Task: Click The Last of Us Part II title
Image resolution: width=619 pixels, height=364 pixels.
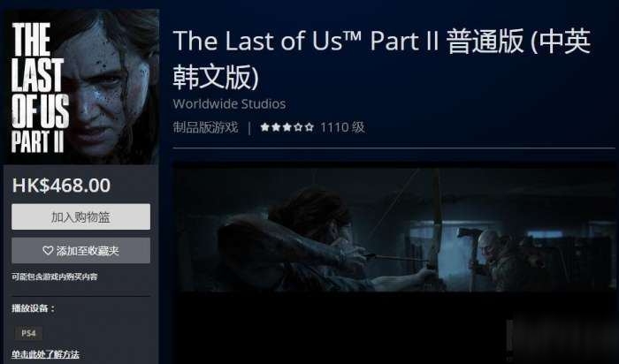Action: [382, 58]
